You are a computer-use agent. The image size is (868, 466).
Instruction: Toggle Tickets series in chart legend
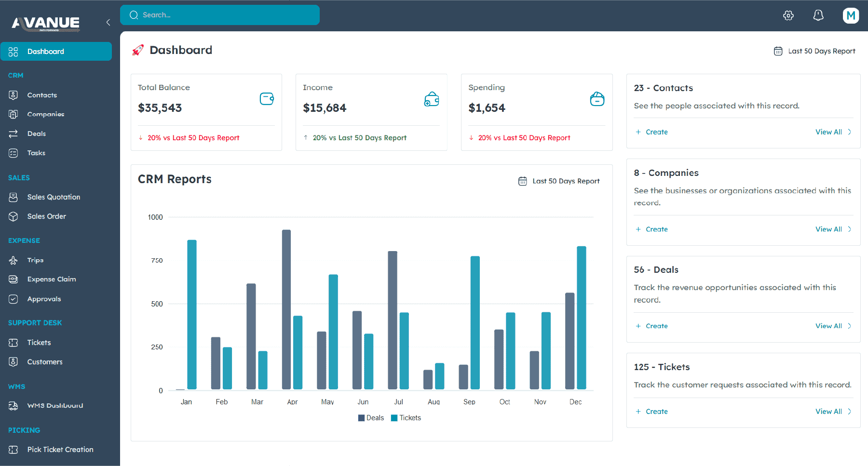(x=406, y=418)
